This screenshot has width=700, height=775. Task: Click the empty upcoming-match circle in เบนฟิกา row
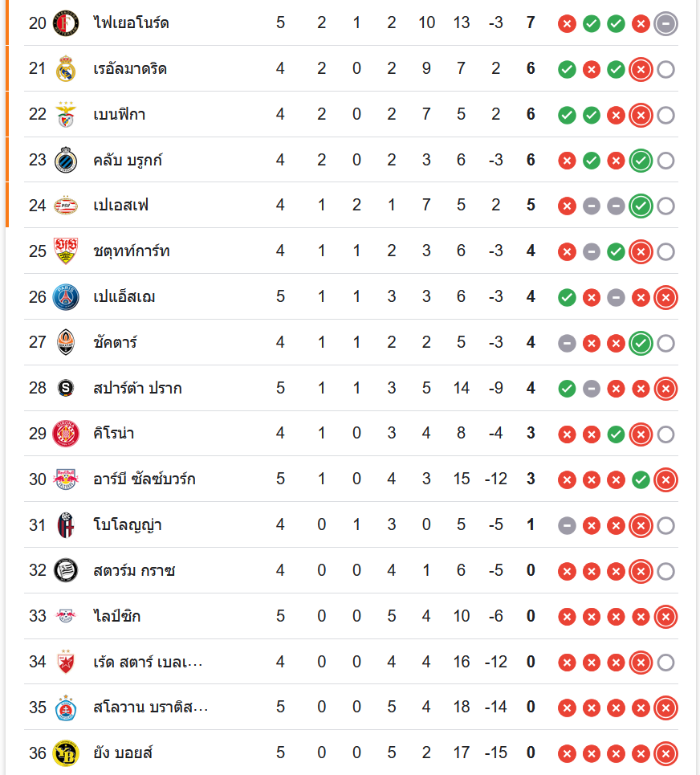click(x=665, y=115)
